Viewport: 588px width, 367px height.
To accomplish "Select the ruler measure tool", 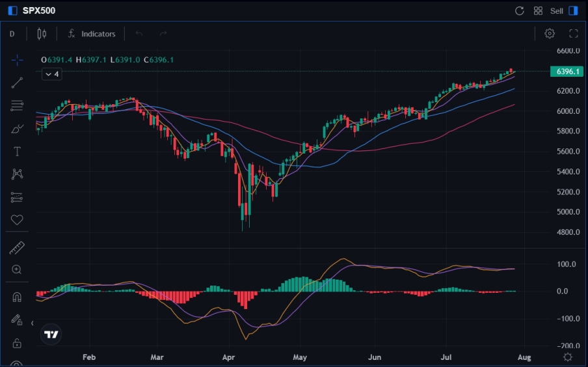I will (x=17, y=248).
